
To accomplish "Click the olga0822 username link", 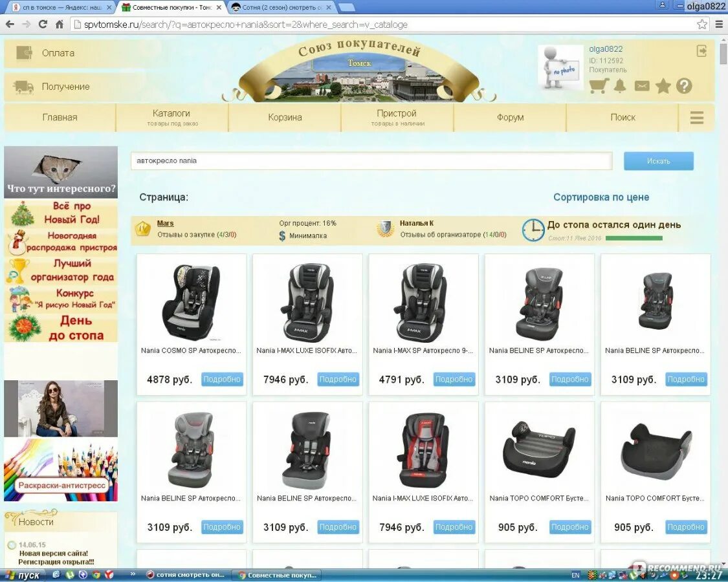I will (x=606, y=48).
